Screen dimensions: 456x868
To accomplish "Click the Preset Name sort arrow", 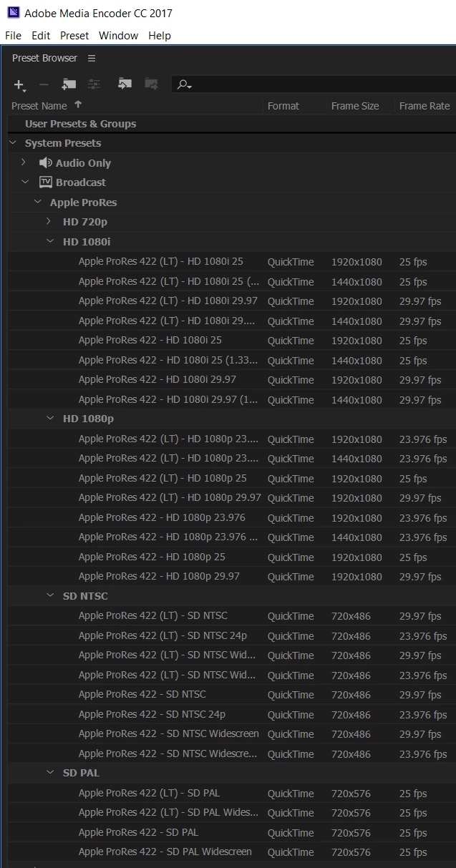I will pyautogui.click(x=78, y=104).
